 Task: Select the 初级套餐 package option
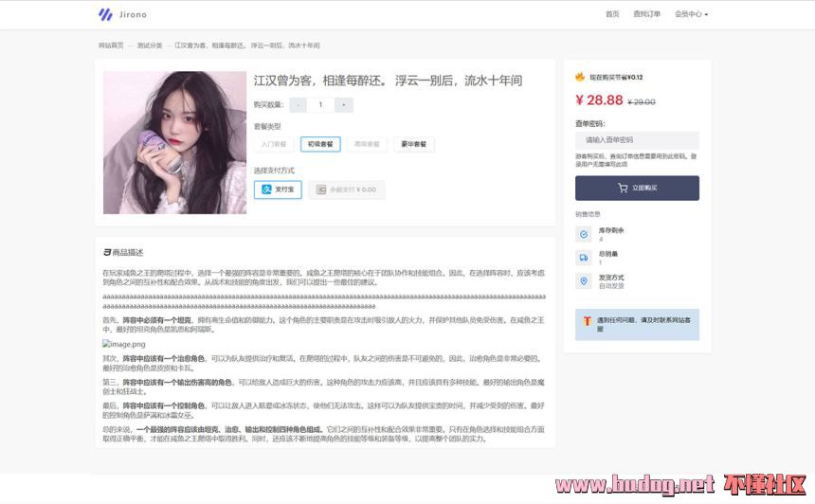[x=320, y=144]
